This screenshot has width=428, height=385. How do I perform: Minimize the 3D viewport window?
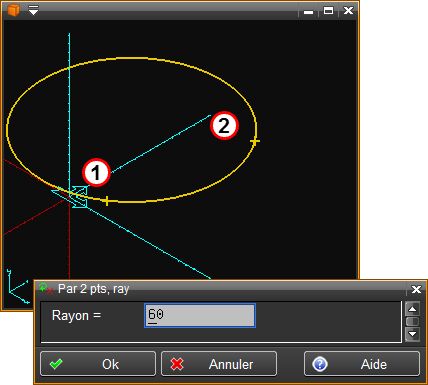309,12
